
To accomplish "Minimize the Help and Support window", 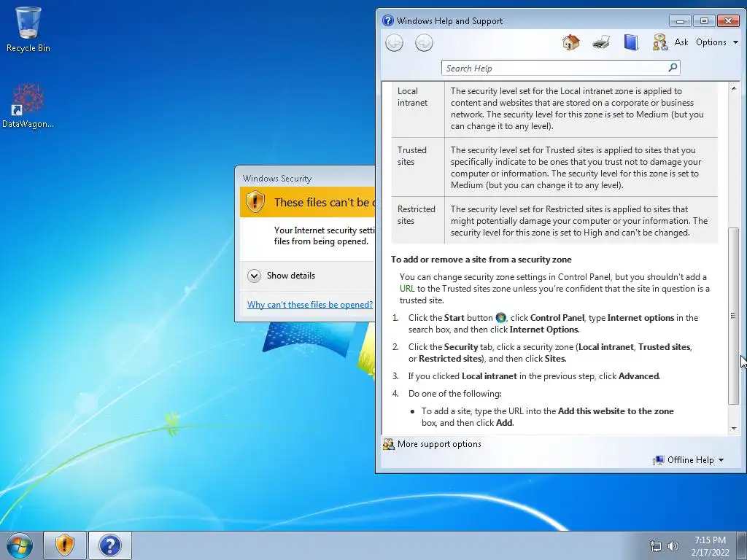I will point(680,21).
